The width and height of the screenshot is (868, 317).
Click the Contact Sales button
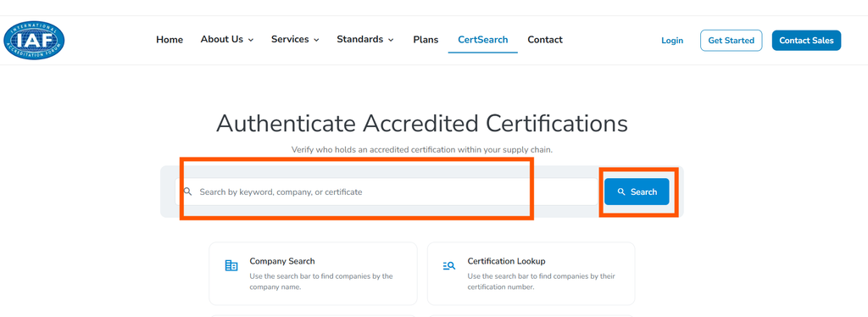pos(807,41)
